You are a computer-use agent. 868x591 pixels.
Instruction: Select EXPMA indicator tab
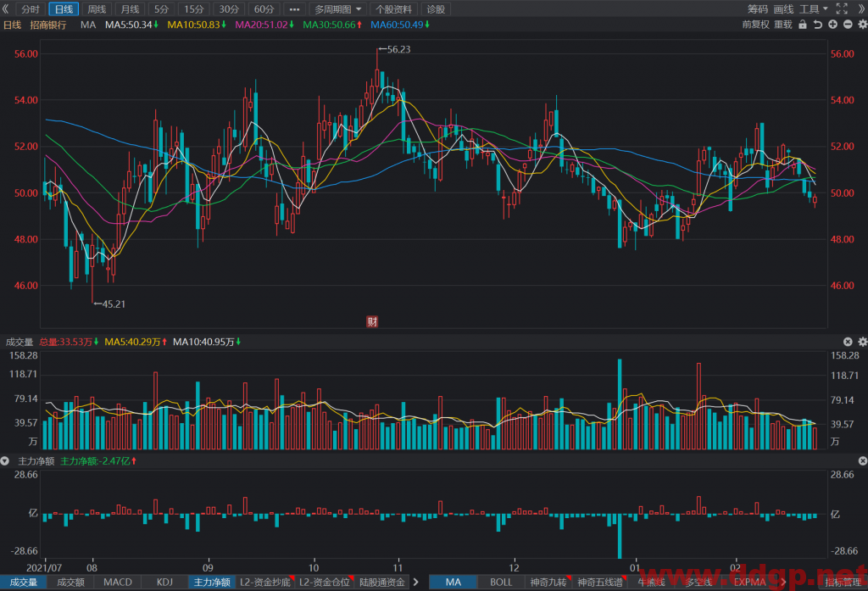(x=749, y=583)
